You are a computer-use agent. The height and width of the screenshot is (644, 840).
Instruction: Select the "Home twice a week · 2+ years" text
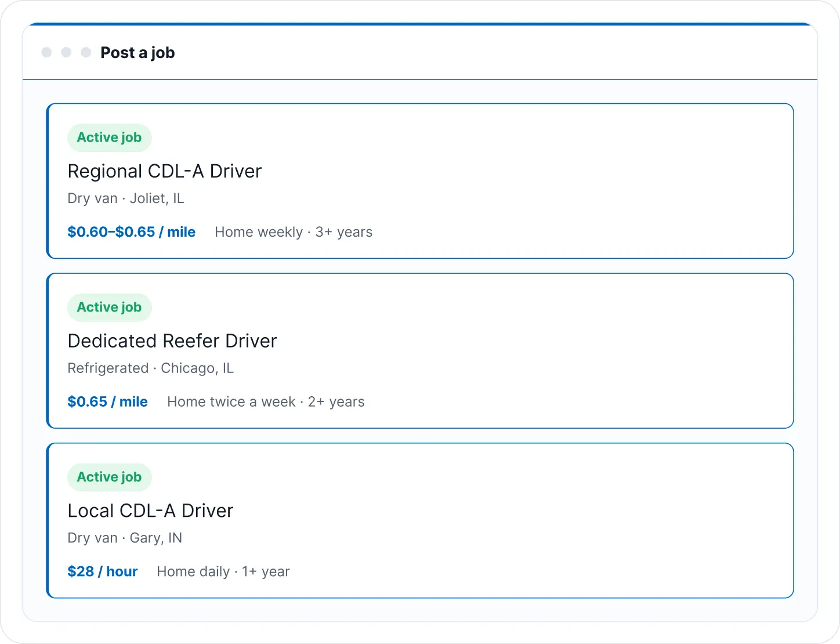coord(266,402)
